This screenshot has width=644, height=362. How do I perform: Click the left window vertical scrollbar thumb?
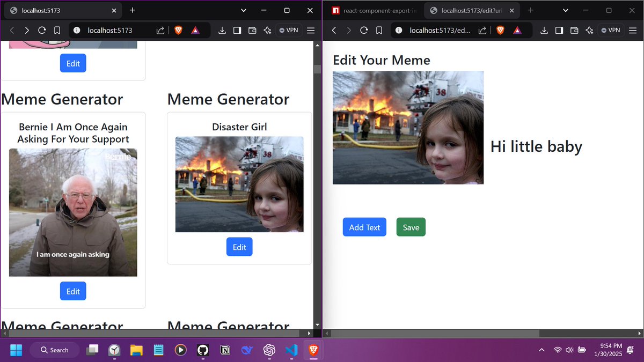[x=317, y=69]
